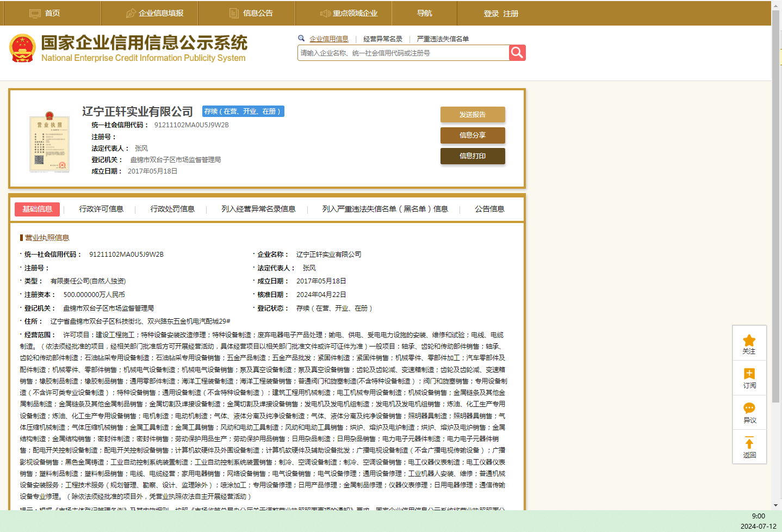The image size is (782, 532).
Task: Click the 发送报告 button
Action: coord(473,115)
